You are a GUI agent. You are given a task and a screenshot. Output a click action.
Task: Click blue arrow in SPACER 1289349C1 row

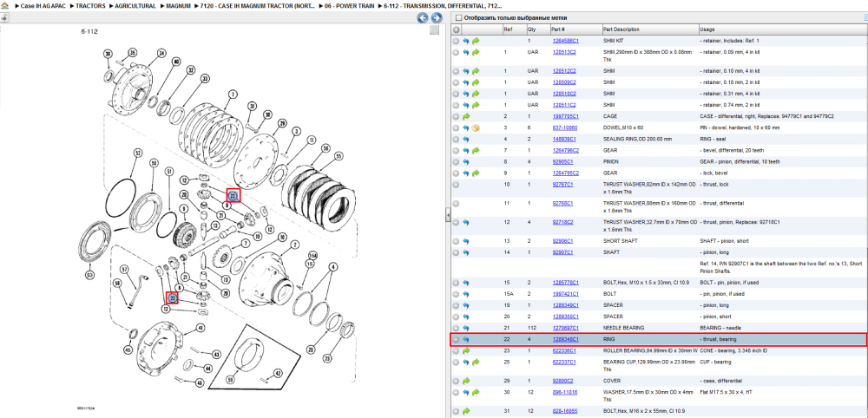point(466,305)
